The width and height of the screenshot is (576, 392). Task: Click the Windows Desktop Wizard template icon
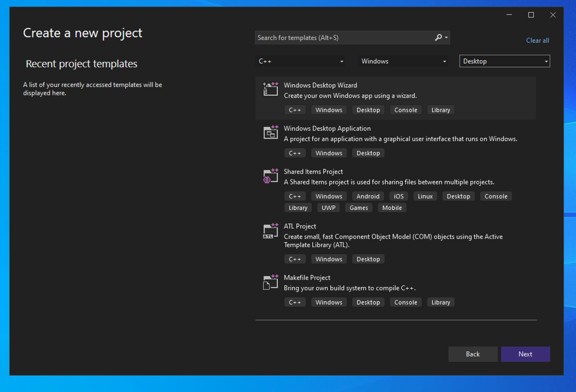[x=271, y=89]
